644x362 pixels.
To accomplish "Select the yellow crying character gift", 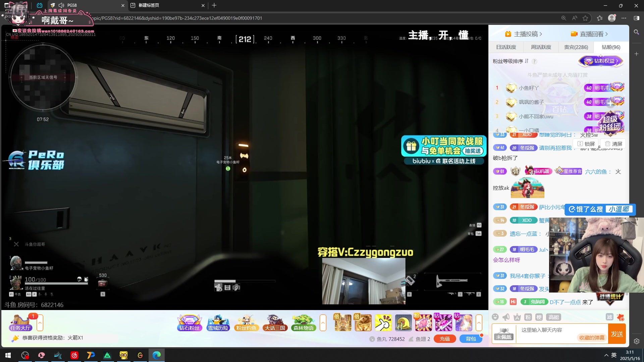I will [x=403, y=323].
